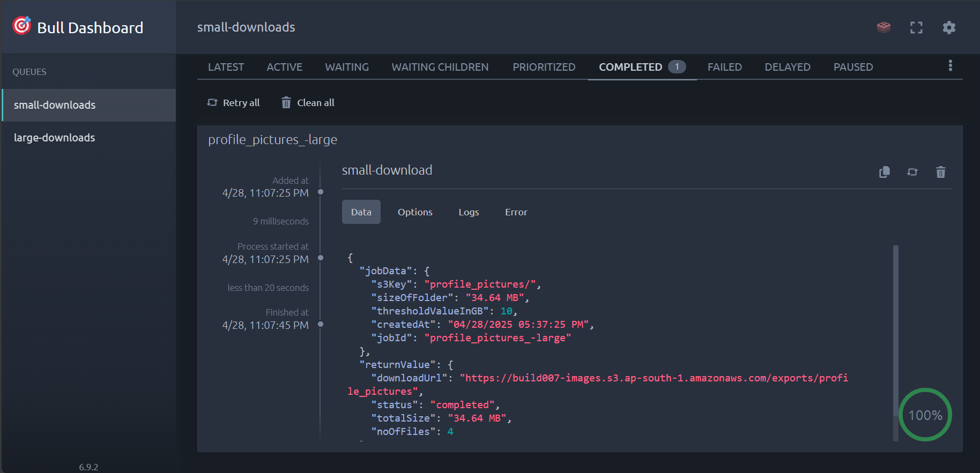Click Clean all button
Screen dimensions: 980x473
pos(308,103)
